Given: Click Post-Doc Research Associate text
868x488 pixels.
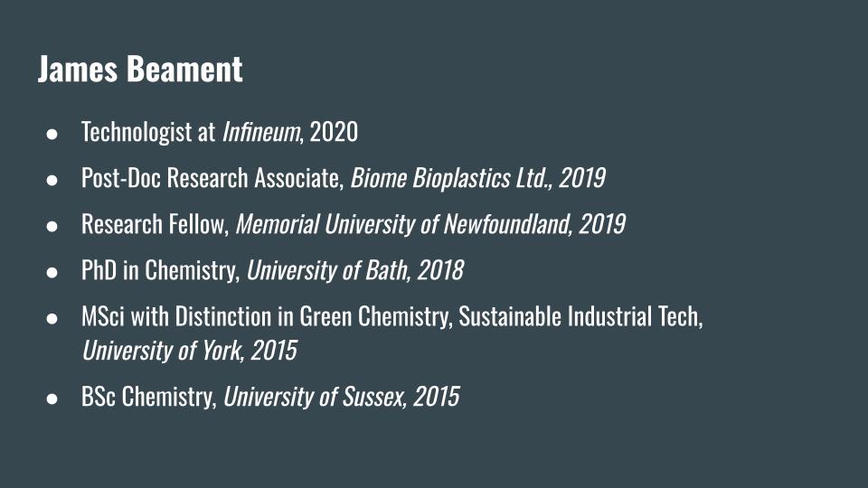Looking at the screenshot, I should 212,178.
